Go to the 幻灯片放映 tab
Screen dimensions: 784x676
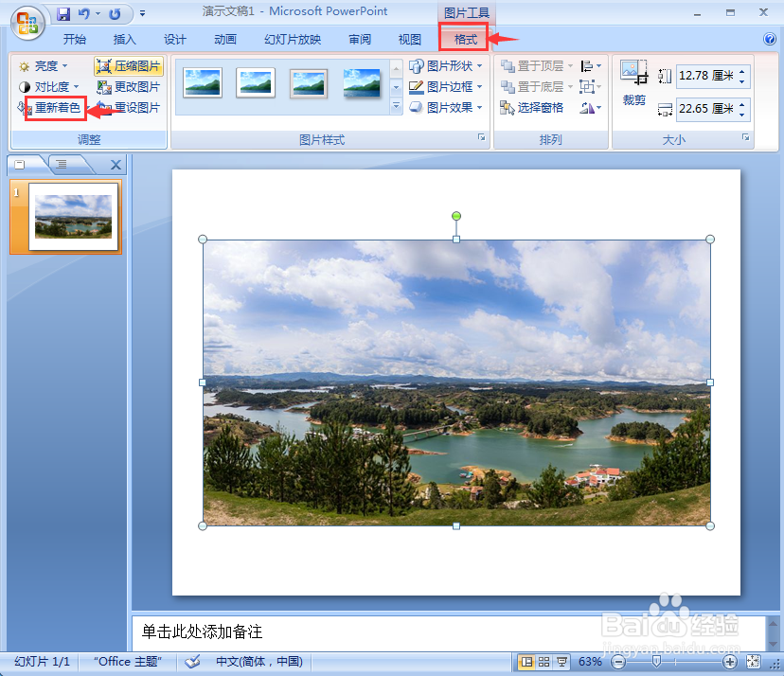pos(293,39)
